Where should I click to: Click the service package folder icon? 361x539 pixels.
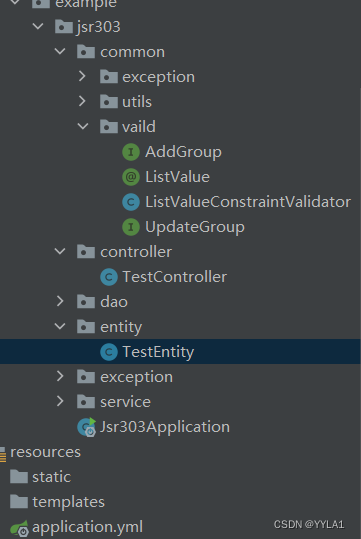click(86, 402)
